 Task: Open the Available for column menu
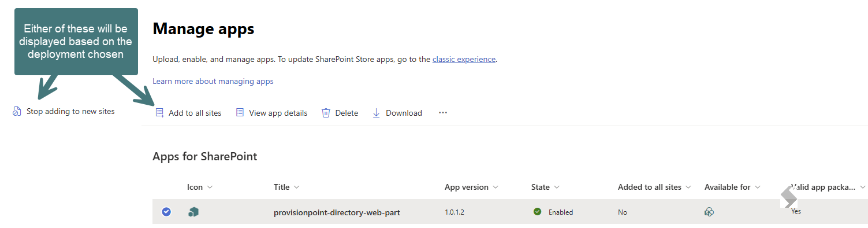pyautogui.click(x=757, y=187)
